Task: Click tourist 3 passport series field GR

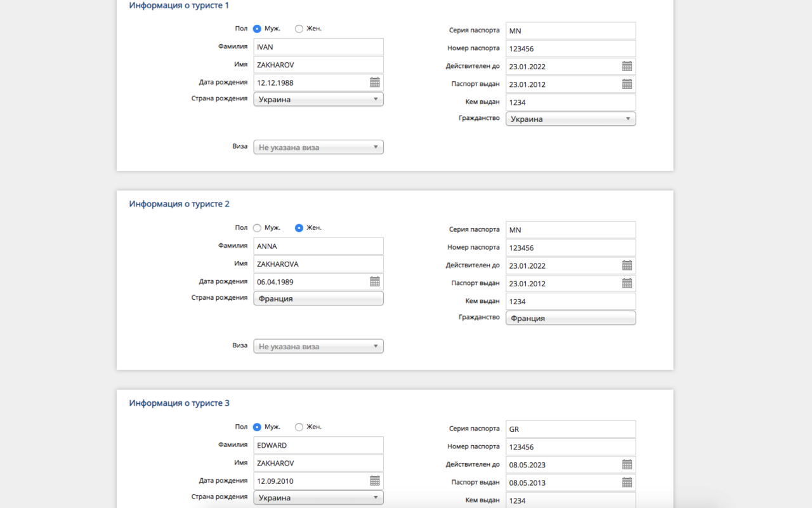Action: tap(571, 429)
